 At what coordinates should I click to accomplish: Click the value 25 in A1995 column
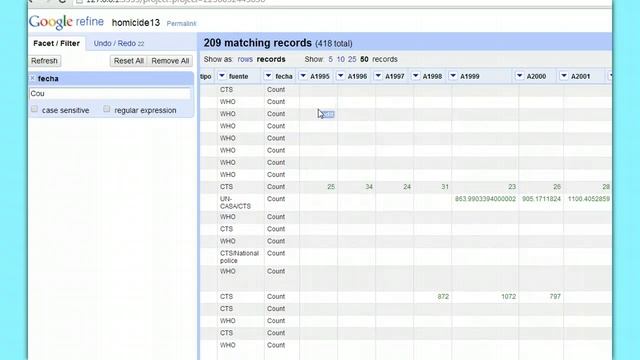pos(331,187)
